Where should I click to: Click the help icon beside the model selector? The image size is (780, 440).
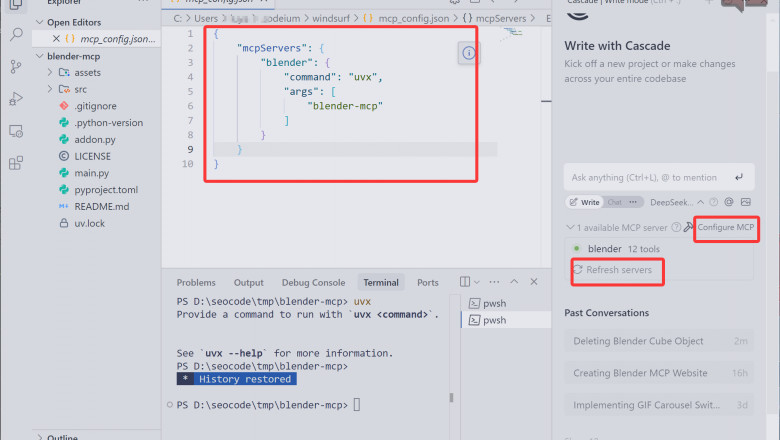[714, 202]
